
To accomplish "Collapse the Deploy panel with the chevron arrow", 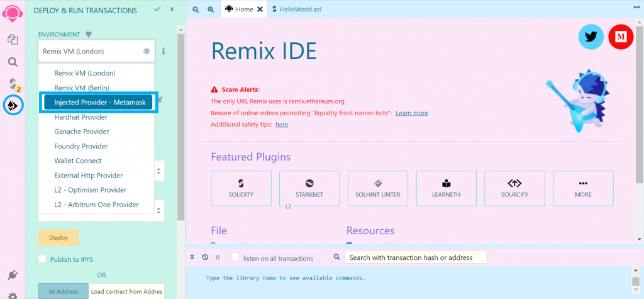I will point(172,9).
